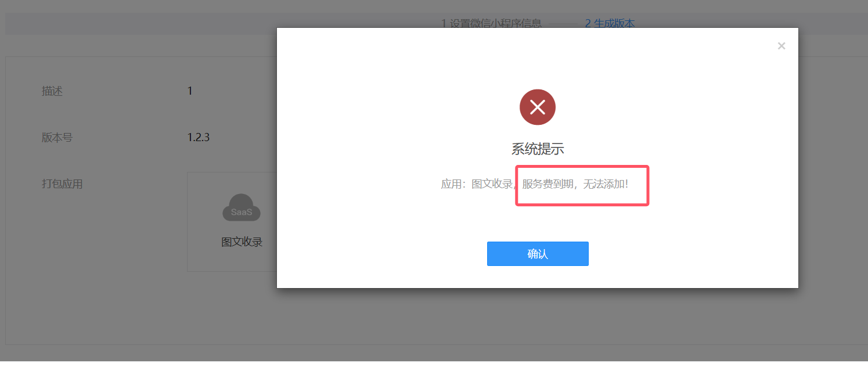The height and width of the screenshot is (374, 868).
Task: Close the 系统提示 dialog with X
Action: pyautogui.click(x=781, y=46)
